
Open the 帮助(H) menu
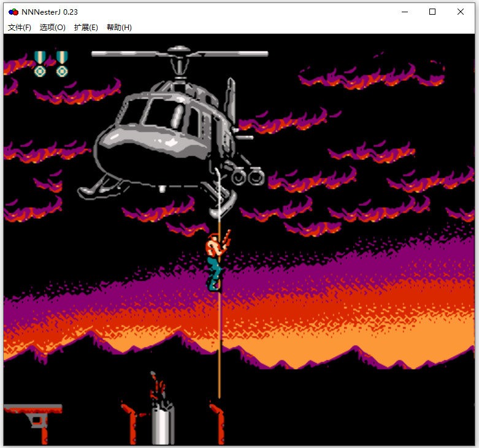coord(119,28)
